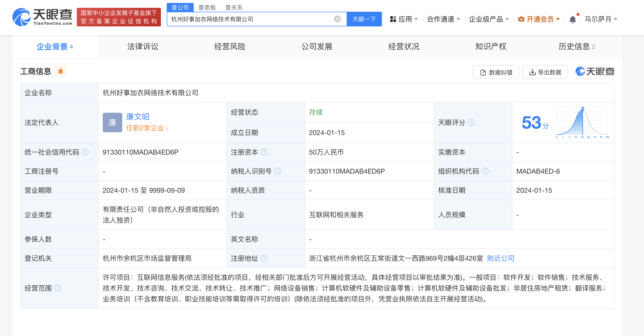Click the TianYanCha logo
This screenshot has width=644, height=336.
(x=42, y=17)
